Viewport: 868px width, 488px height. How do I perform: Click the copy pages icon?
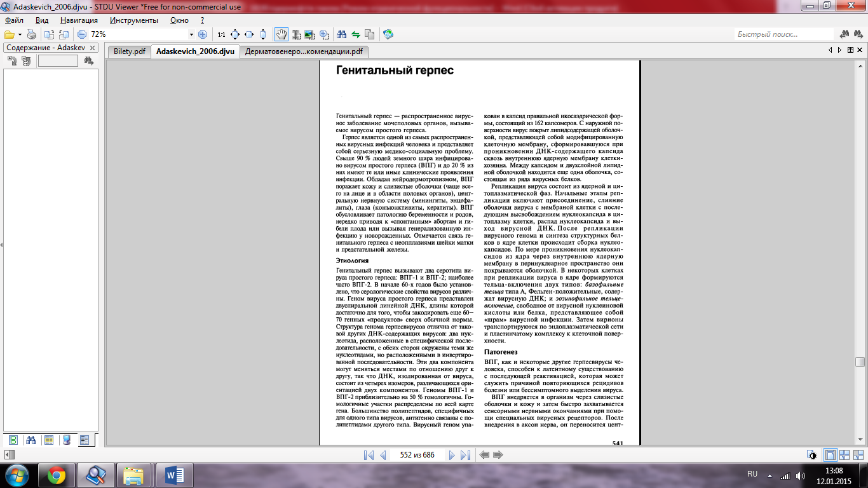(370, 34)
